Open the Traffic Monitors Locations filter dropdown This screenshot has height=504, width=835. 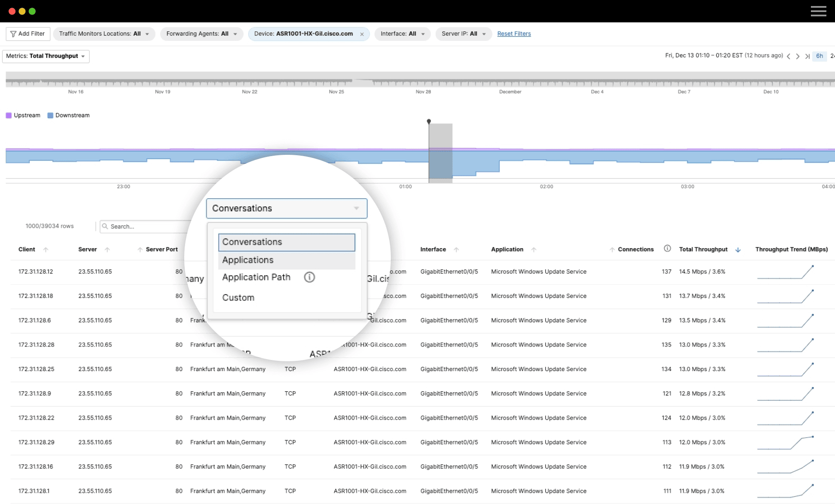tap(147, 34)
